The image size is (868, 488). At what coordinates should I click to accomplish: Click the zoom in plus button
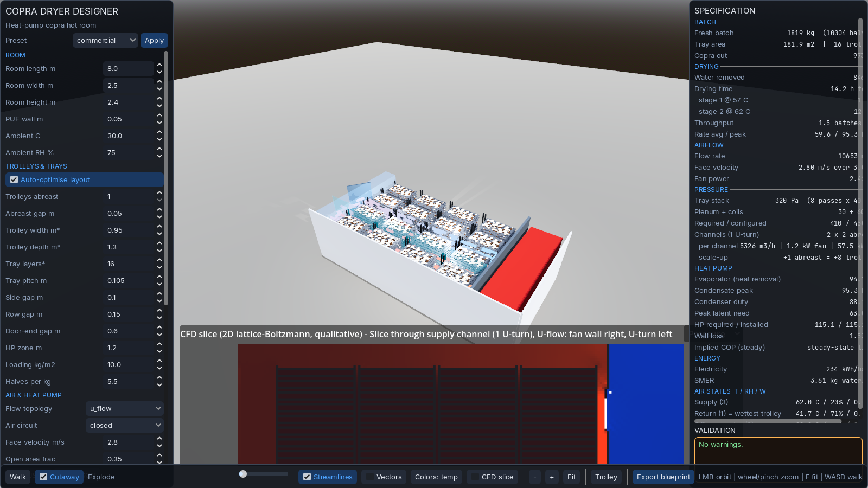pos(552,477)
